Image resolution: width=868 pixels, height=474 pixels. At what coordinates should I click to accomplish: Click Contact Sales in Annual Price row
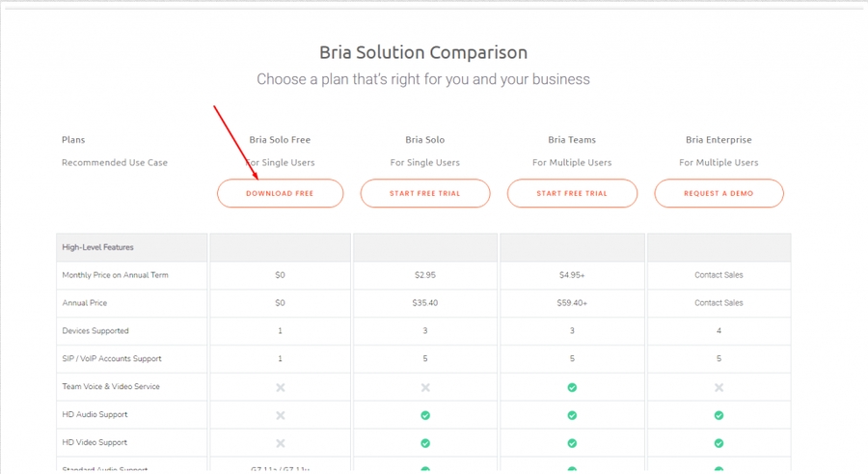click(719, 303)
